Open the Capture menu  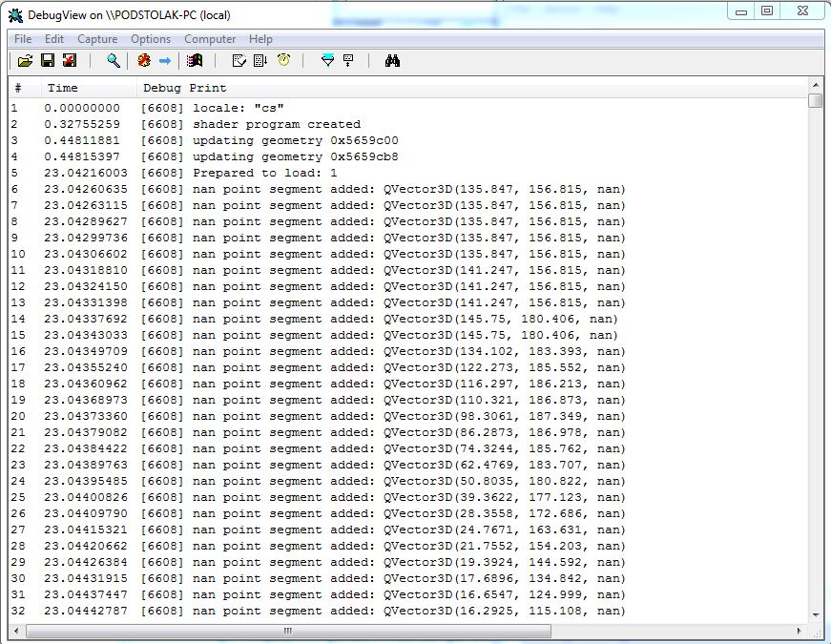pos(97,39)
